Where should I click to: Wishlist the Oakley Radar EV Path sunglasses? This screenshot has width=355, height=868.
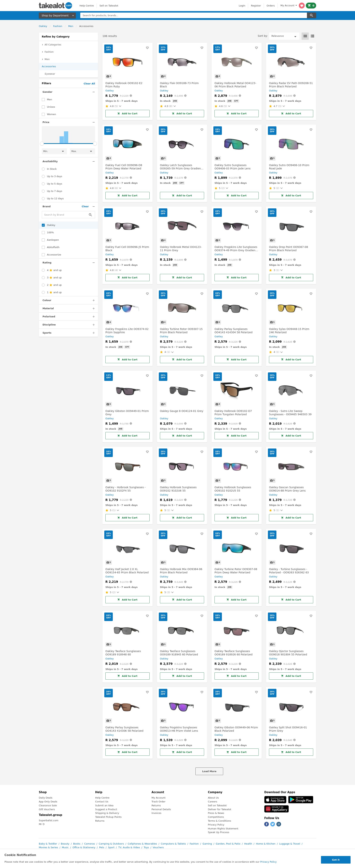(311, 48)
